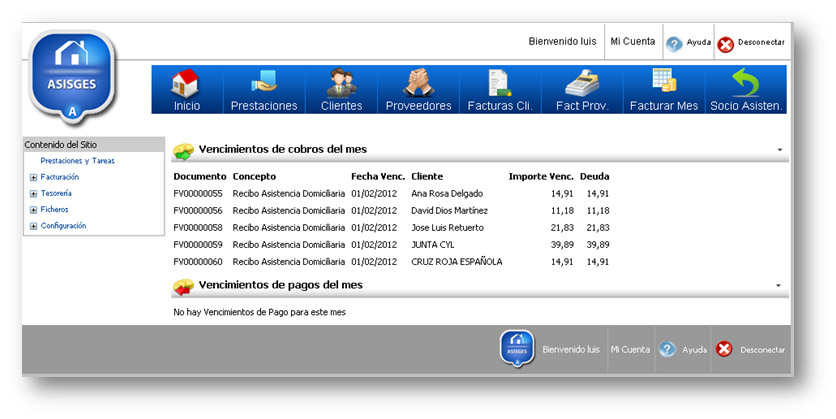Click the Fecha Venc. column header
The width and height of the screenshot is (836, 419).
[x=378, y=176]
